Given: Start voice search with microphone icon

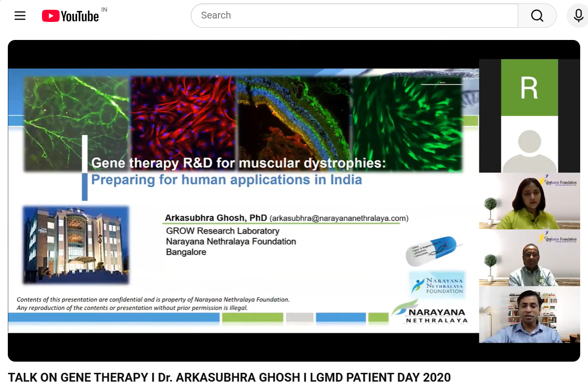Looking at the screenshot, I should 578,16.
